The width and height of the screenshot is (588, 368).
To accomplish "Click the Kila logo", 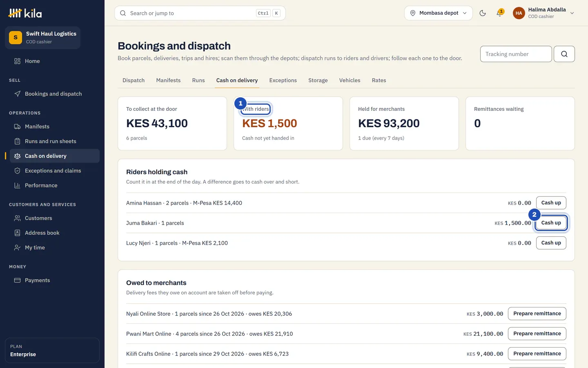I will click(x=25, y=13).
